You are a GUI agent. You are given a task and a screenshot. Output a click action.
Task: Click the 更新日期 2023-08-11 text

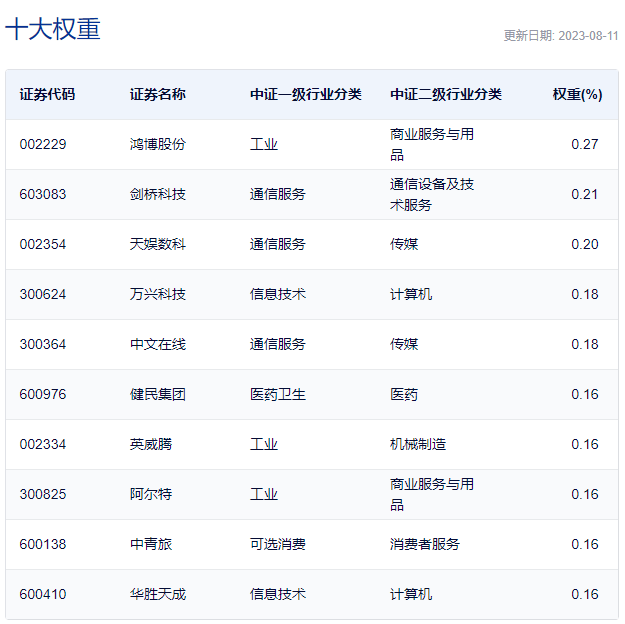[x=560, y=35]
